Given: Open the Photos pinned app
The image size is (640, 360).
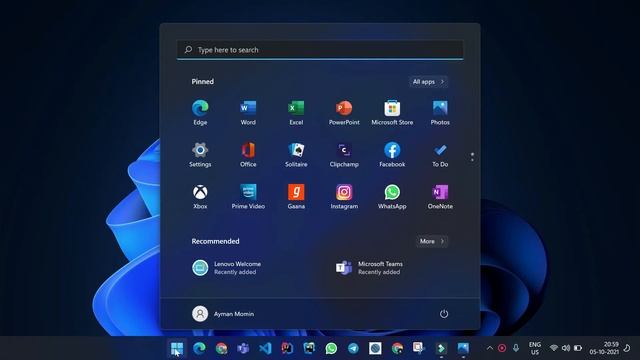Looking at the screenshot, I should coord(440,112).
